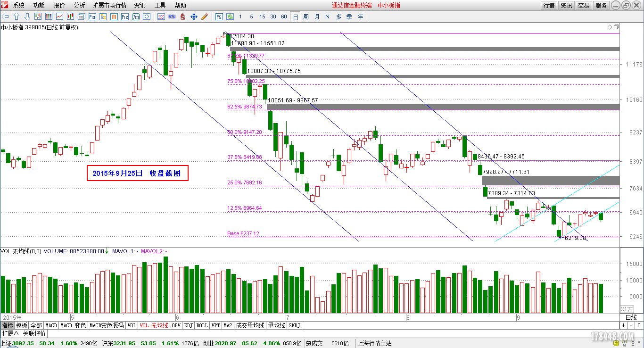
Task: Switch to the 指标 tab
Action: [x=7, y=325]
